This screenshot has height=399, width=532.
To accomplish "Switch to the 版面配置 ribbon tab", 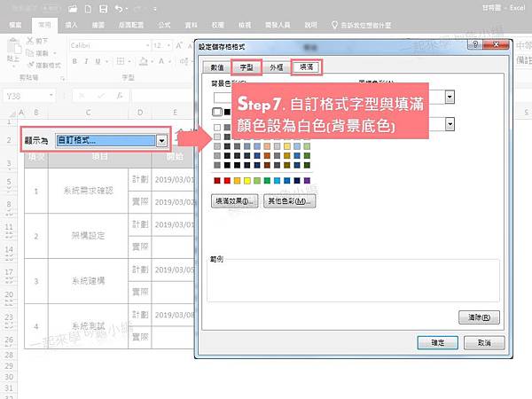I will pos(131,25).
